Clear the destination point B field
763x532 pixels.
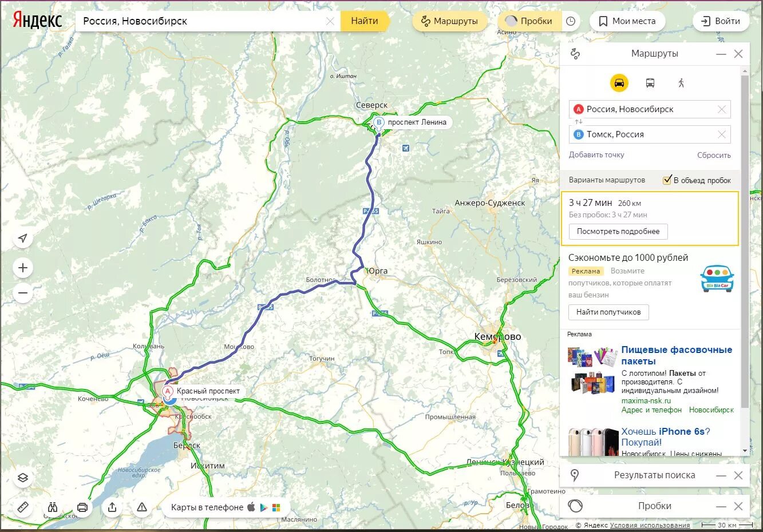tap(722, 134)
